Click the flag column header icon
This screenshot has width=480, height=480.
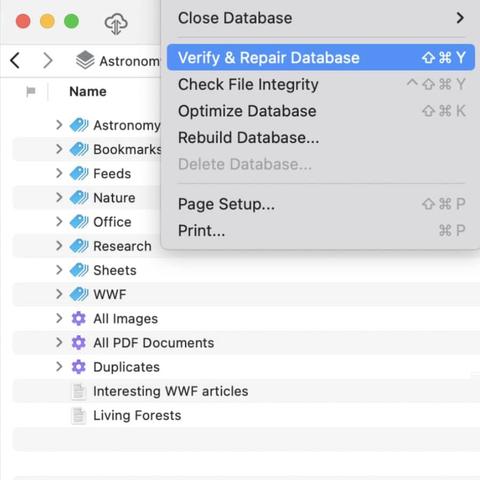(31, 91)
